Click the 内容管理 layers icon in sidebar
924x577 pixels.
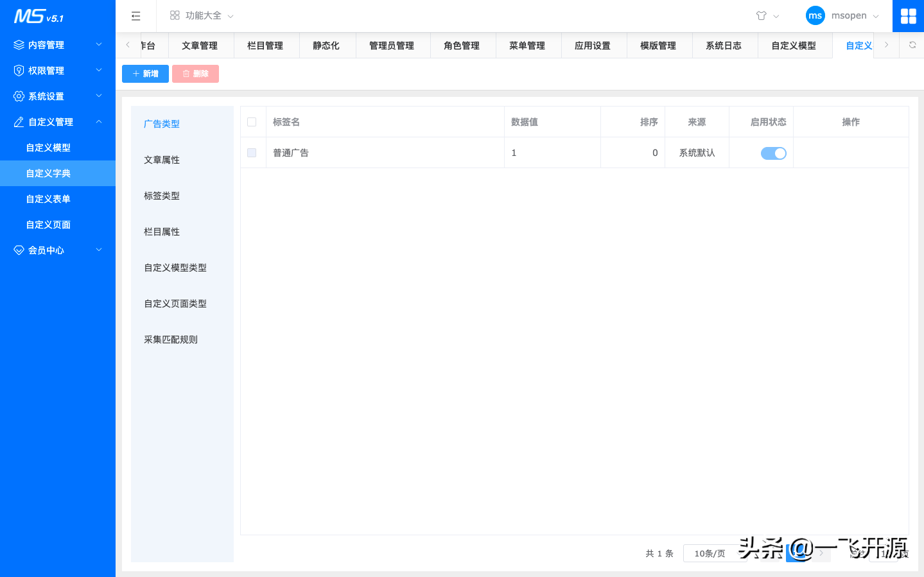pos(19,44)
